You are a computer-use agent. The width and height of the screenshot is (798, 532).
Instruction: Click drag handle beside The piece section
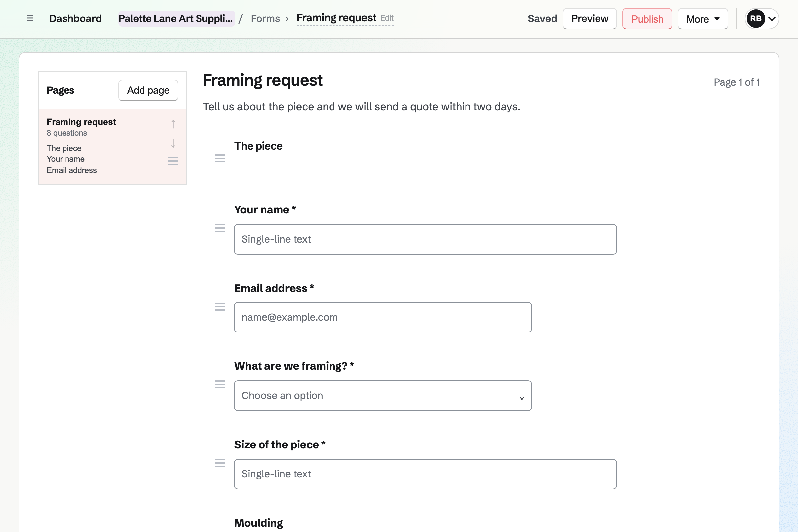pos(220,158)
